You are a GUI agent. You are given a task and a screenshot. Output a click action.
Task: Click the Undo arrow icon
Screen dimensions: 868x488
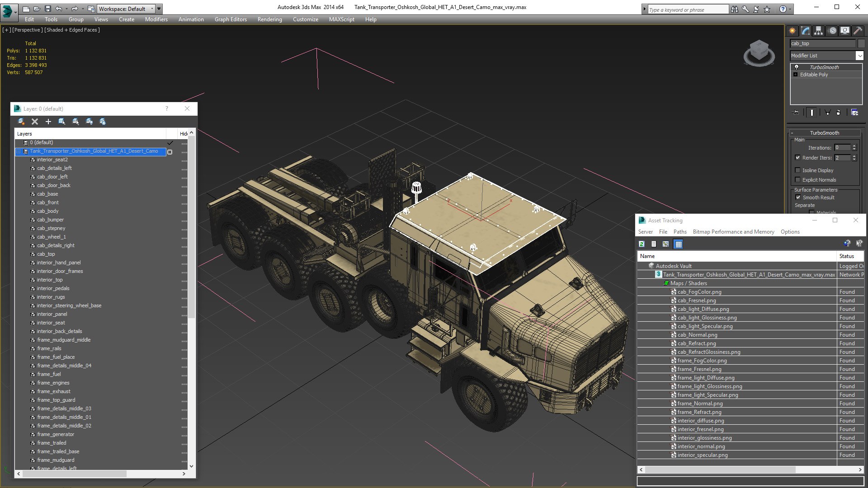coord(59,9)
